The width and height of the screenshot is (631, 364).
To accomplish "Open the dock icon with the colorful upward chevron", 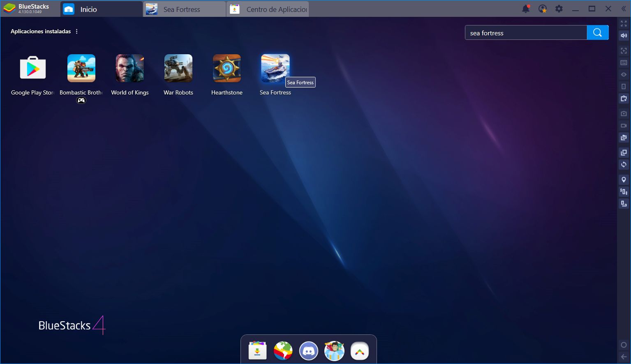I will pos(360,351).
